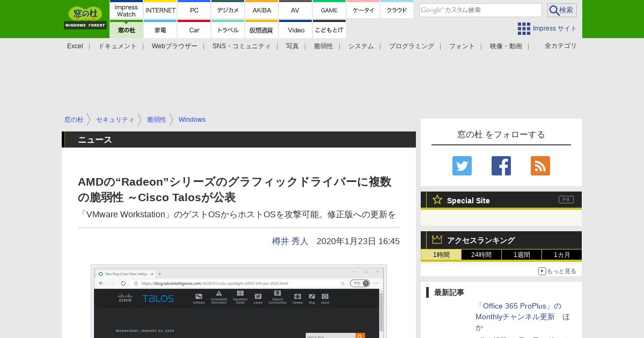Open the Car Watch tab
This screenshot has height=338, width=644.
194,30
